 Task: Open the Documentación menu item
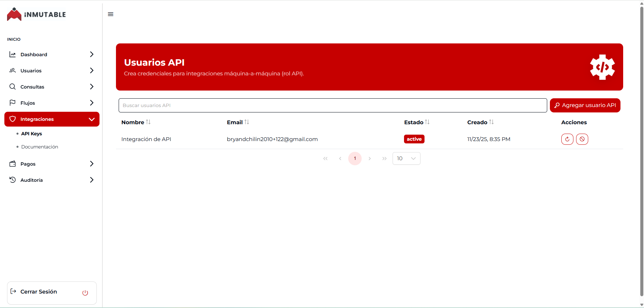pyautogui.click(x=39, y=147)
